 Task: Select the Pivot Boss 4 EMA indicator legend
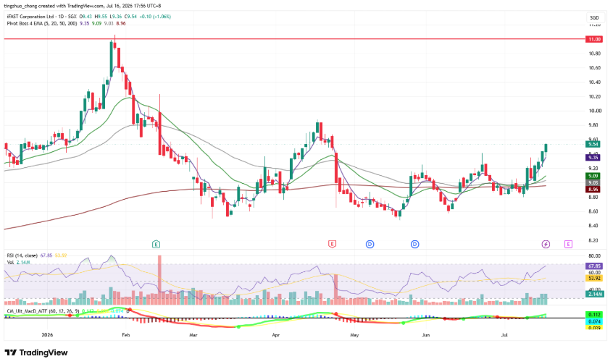tap(42, 23)
